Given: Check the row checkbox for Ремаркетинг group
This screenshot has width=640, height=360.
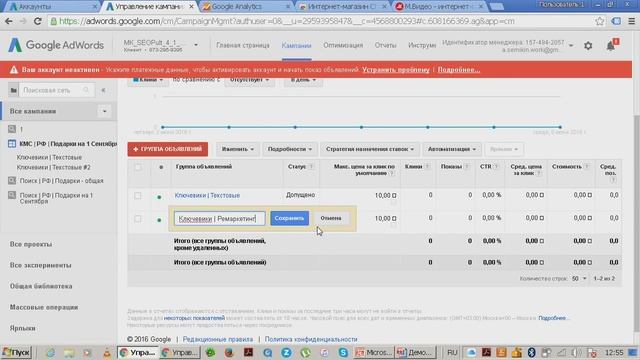Looking at the screenshot, I should (x=138, y=219).
